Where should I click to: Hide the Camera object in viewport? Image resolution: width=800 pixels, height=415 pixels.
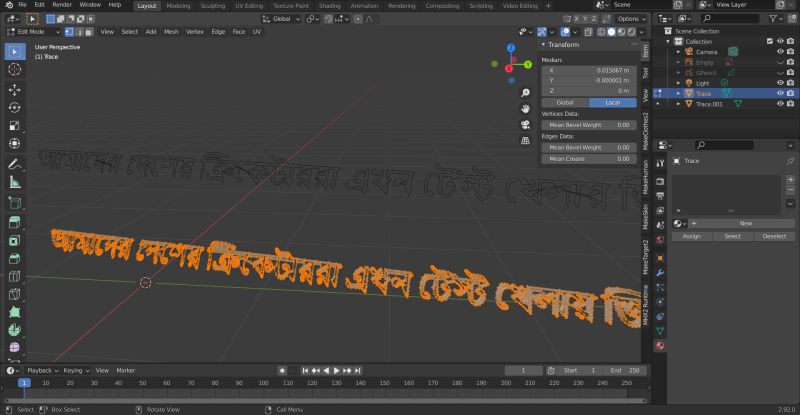(x=780, y=52)
